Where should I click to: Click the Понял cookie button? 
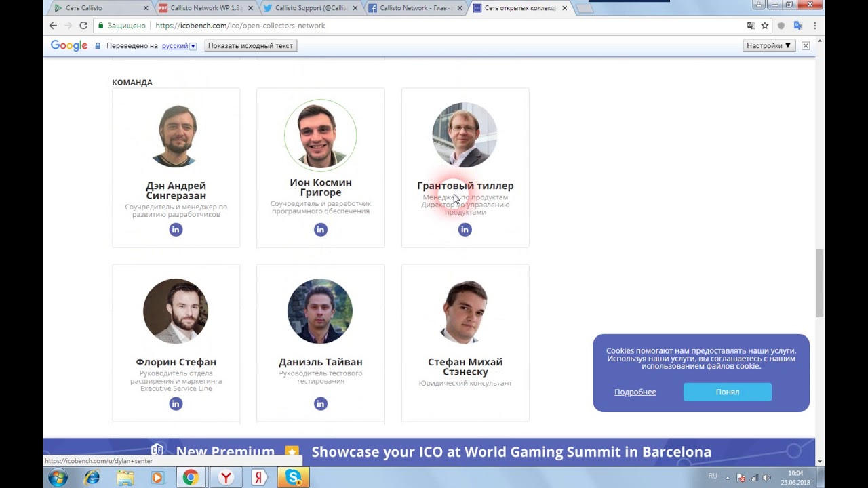[728, 392]
